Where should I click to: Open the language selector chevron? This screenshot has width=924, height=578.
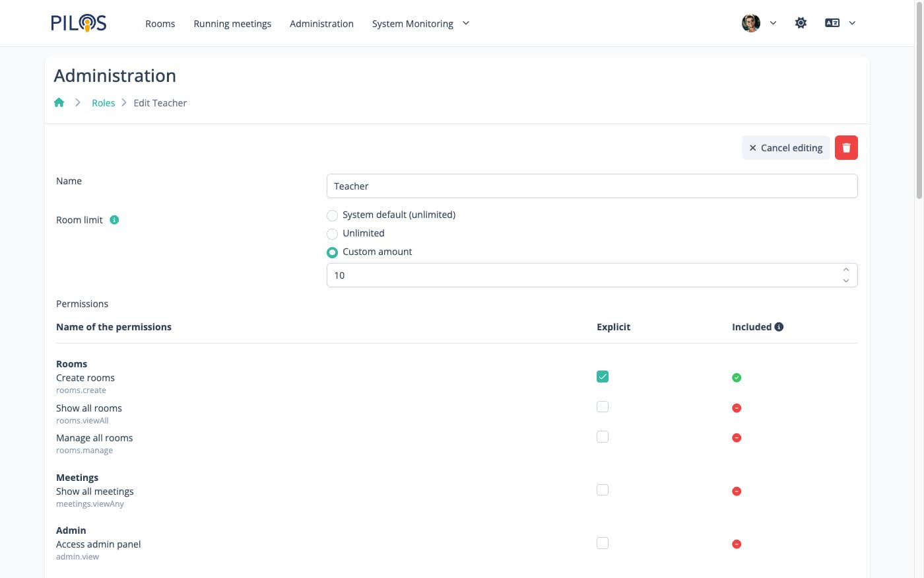pos(852,23)
